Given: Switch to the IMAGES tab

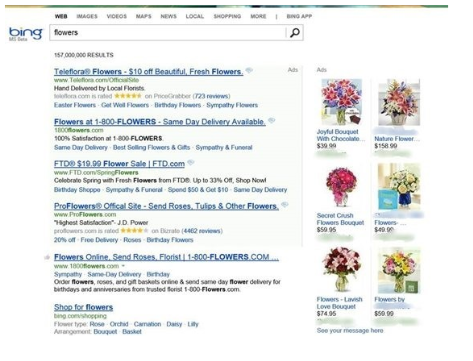Looking at the screenshot, I should (x=87, y=16).
